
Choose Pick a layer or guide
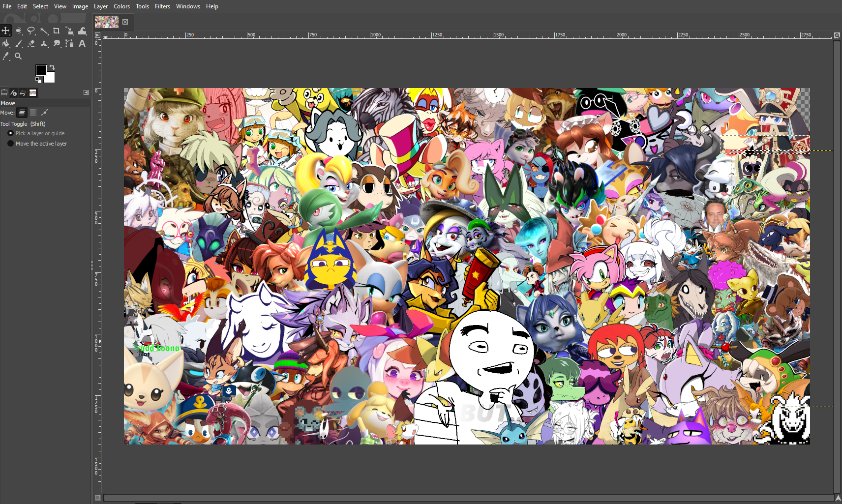pyautogui.click(x=36, y=133)
